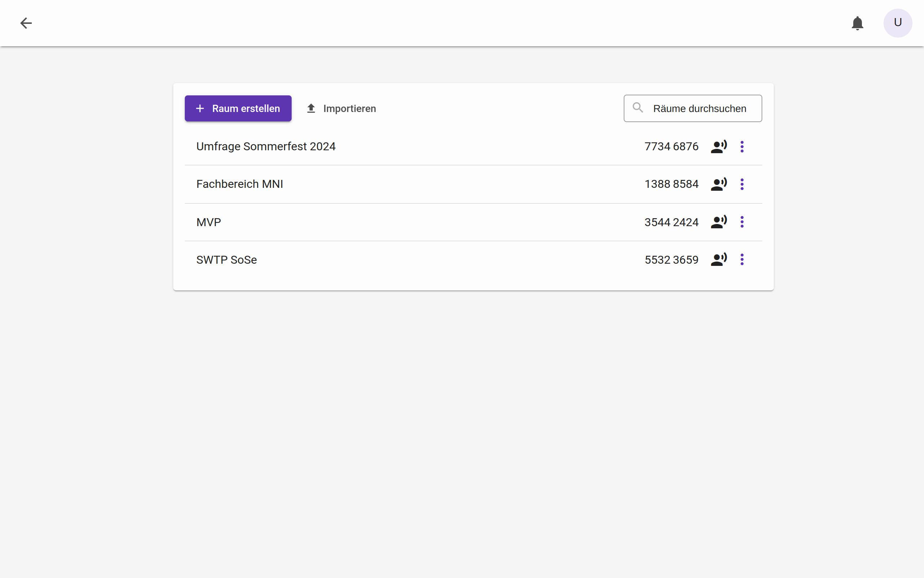Viewport: 924px width, 578px height.
Task: Click role icon for Umfrage Sommerfest 2024
Action: (719, 146)
